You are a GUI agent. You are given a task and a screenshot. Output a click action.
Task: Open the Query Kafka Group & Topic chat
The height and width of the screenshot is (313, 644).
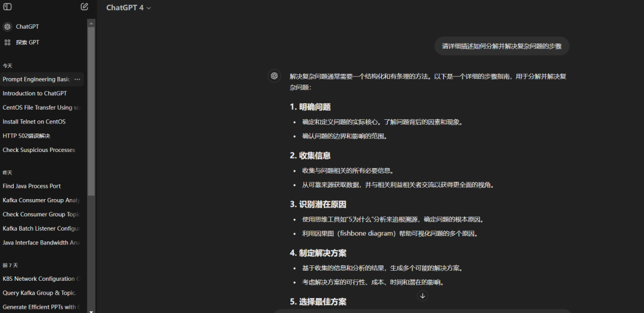39,293
